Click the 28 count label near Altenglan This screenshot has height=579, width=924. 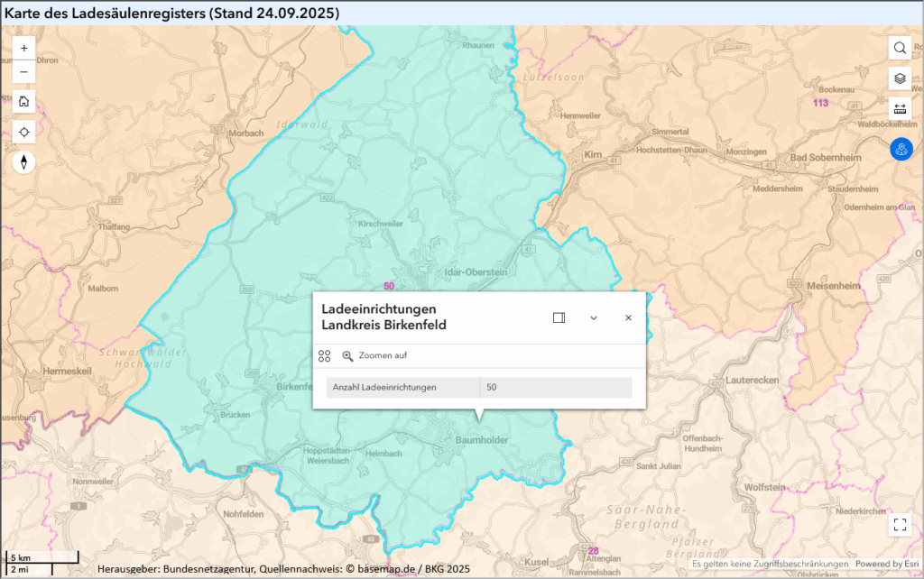click(593, 551)
